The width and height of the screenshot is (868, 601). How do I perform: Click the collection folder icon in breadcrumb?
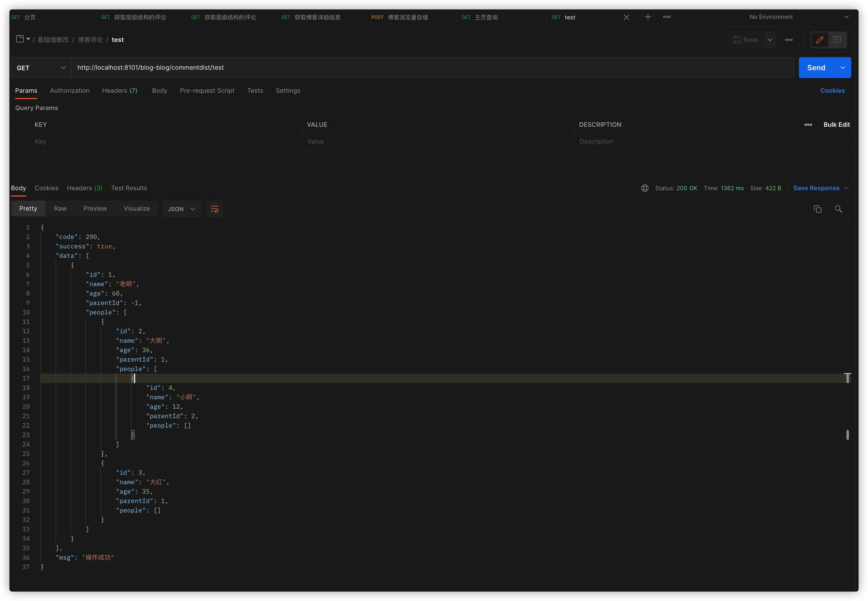(x=20, y=39)
